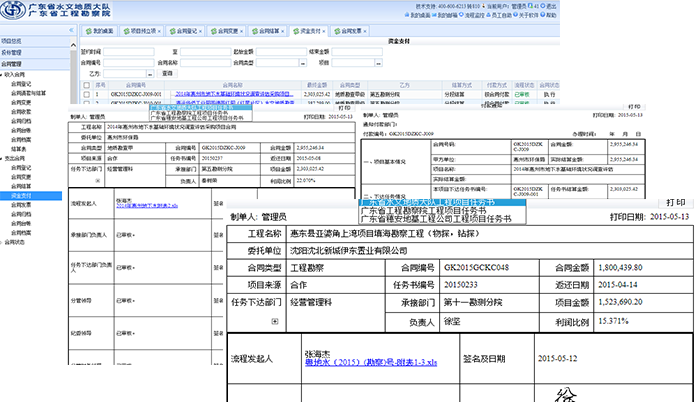Open 关于软件 in the header toolbar
This screenshot has width=698, height=402.
(526, 15)
